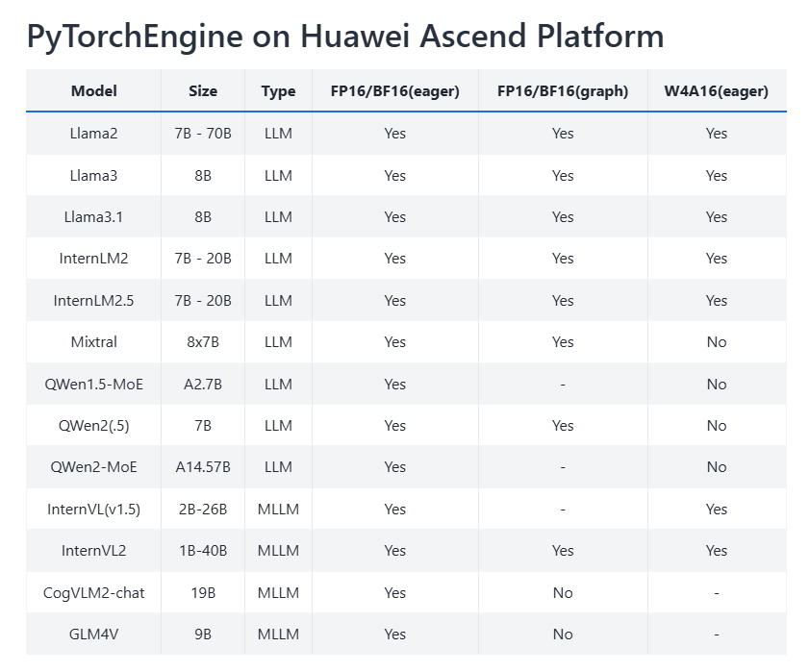The image size is (809, 672).
Task: Click the Model column header
Action: pos(94,90)
